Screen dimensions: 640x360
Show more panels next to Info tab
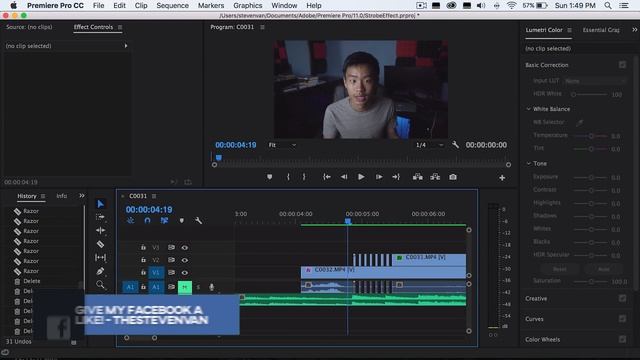[82, 196]
